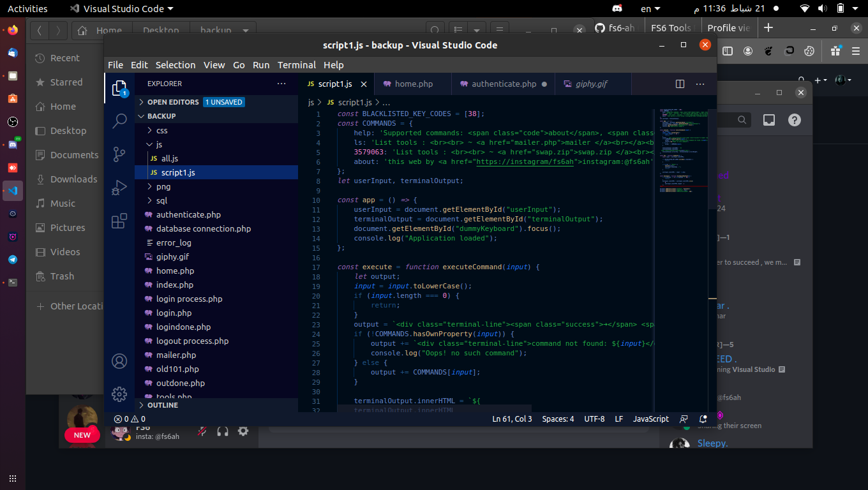Open the Run and Debug view
The width and height of the screenshot is (868, 490).
pyautogui.click(x=119, y=188)
